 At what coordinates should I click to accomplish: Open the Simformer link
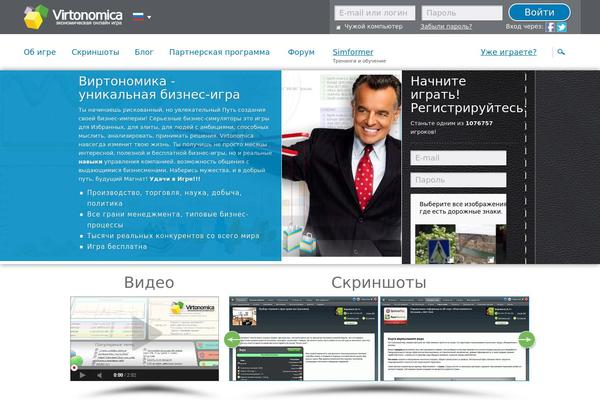[x=353, y=52]
